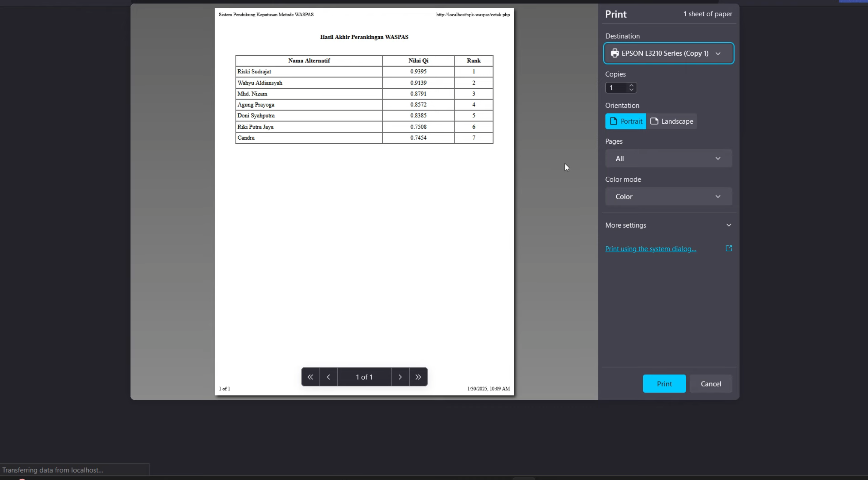This screenshot has height=480, width=868.
Task: Open the Pages dropdown set to All
Action: click(668, 158)
